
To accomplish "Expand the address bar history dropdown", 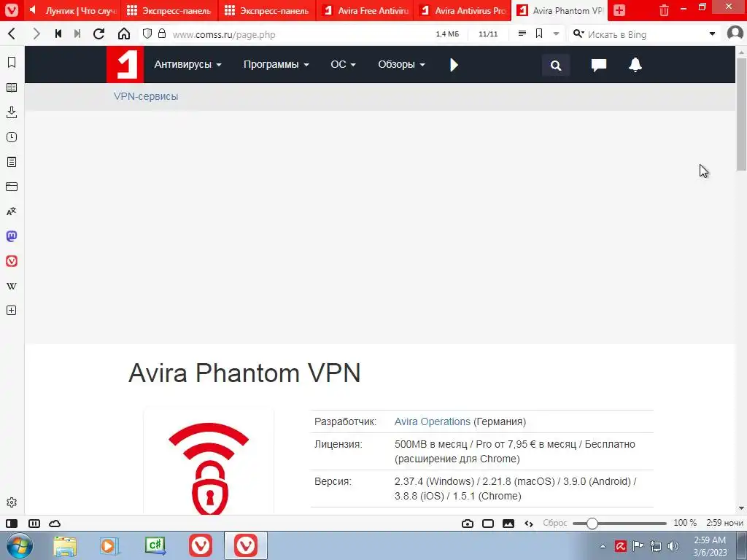I will pyautogui.click(x=556, y=34).
